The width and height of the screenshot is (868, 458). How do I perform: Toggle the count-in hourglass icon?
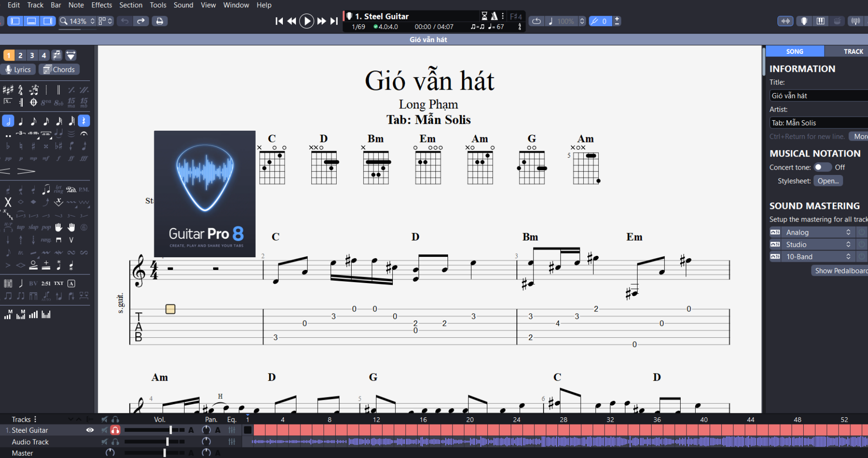[x=484, y=16]
